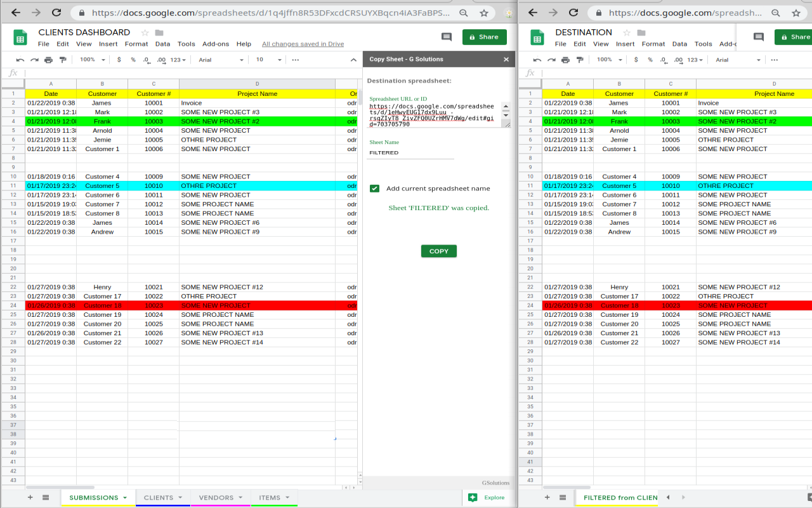Open the font size 10 dropdown
Image resolution: width=812 pixels, height=508 pixels.
click(269, 60)
